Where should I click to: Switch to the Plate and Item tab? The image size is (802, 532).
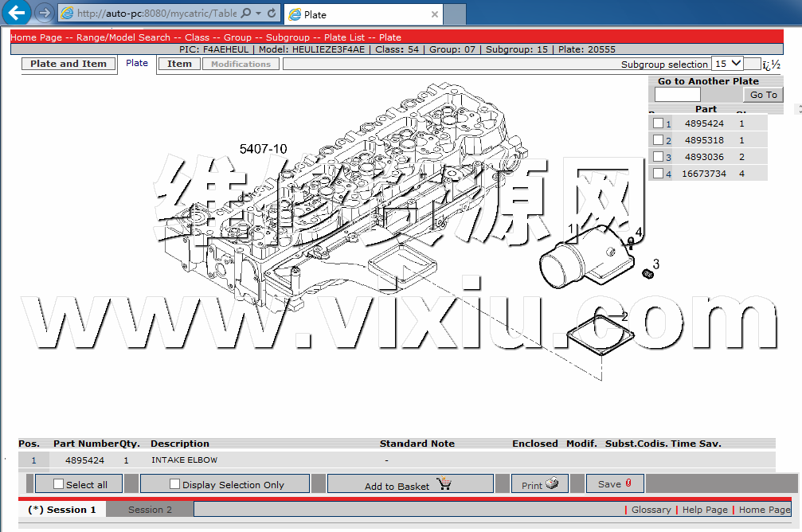click(68, 64)
